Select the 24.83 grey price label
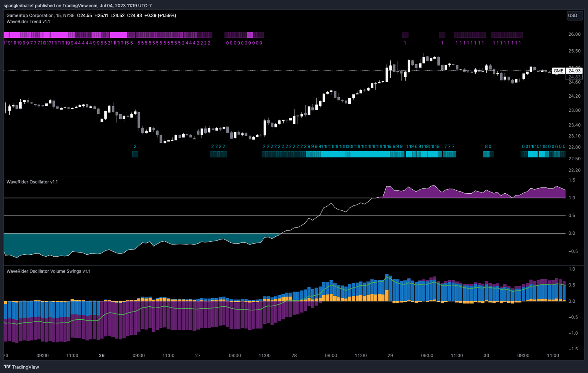Screen dimensions: 588x373 click(574, 77)
